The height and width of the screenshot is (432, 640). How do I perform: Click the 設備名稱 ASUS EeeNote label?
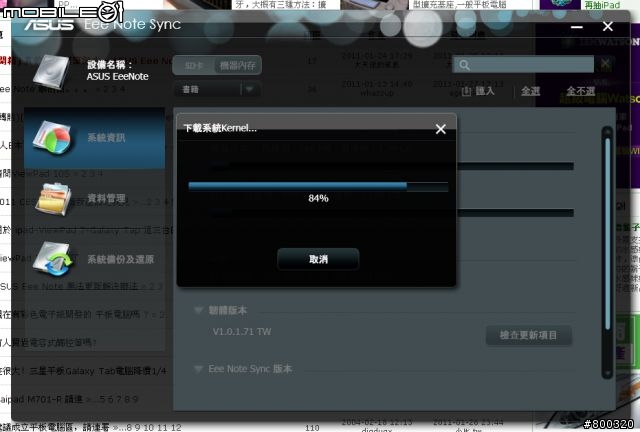(118, 71)
